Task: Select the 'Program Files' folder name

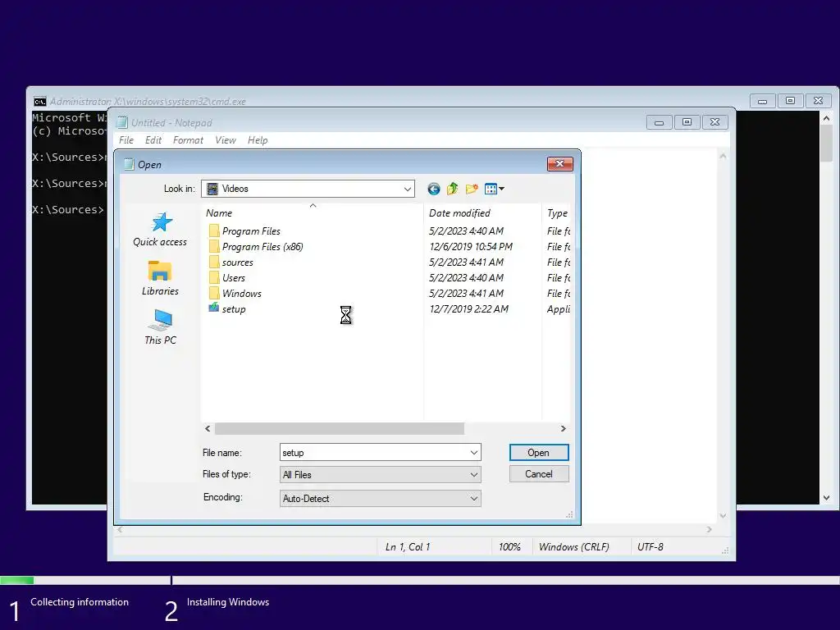Action: (x=251, y=231)
